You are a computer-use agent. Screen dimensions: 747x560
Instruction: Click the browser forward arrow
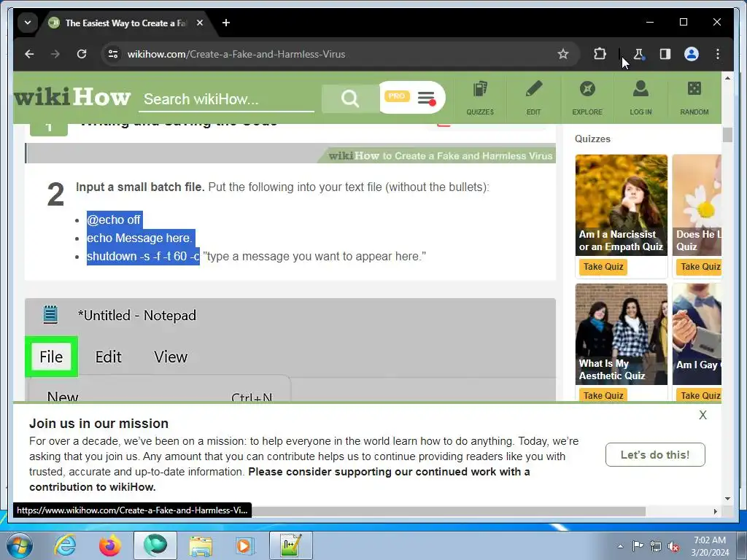tap(55, 54)
